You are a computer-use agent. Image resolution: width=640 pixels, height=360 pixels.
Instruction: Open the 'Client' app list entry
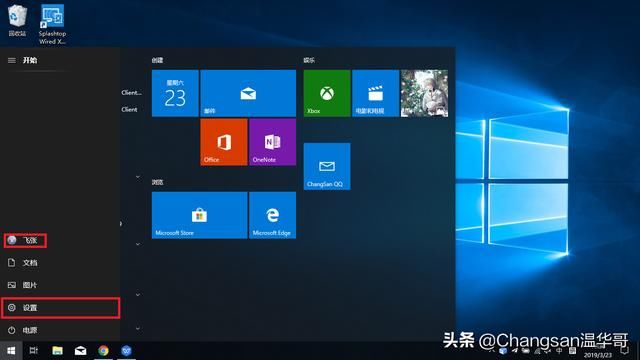pos(129,109)
